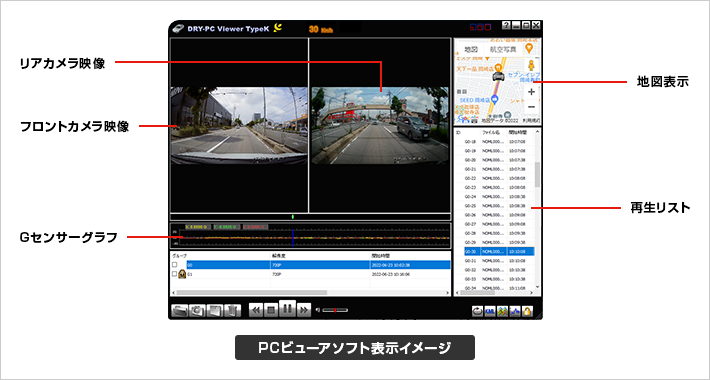
Task: Click the rewind playback button
Action: (256, 310)
